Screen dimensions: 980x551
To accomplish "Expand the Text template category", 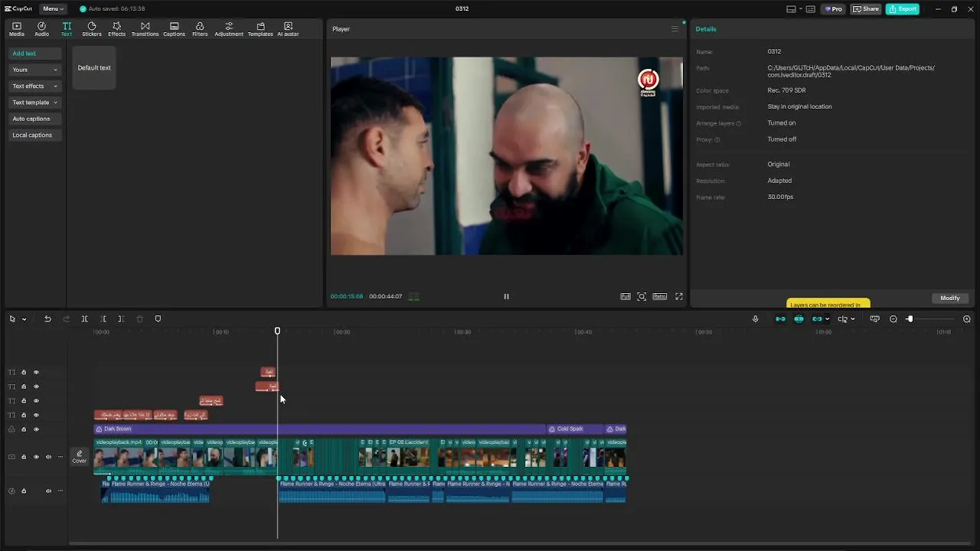I will (x=34, y=102).
